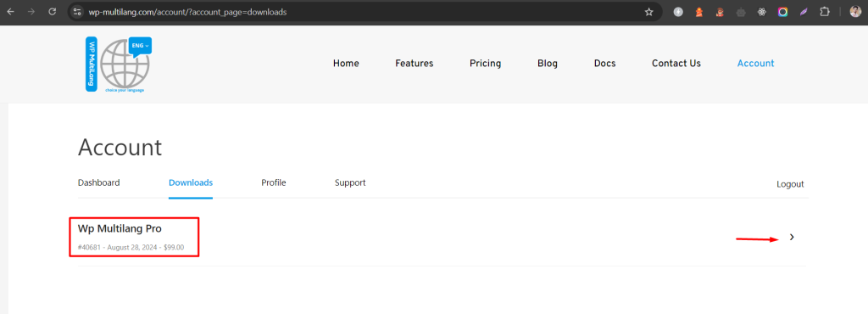Go to the Contact Us page
The width and height of the screenshot is (868, 314).
pyautogui.click(x=676, y=63)
